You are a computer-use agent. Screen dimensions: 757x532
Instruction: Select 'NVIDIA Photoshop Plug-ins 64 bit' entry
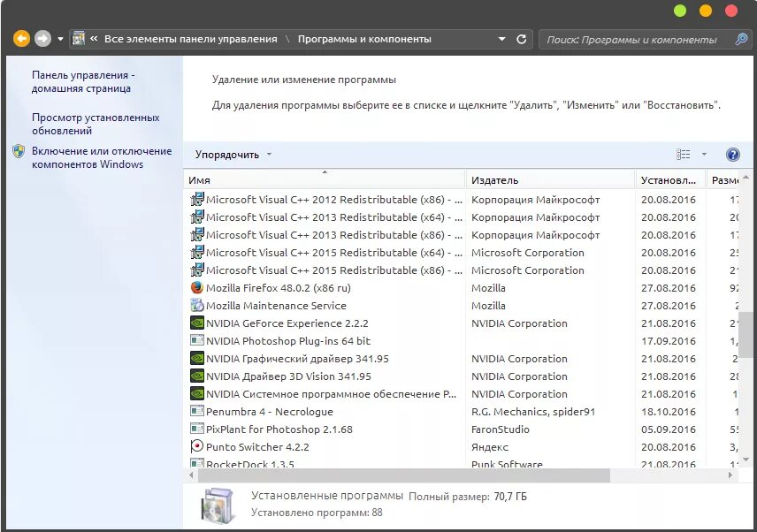[288, 341]
